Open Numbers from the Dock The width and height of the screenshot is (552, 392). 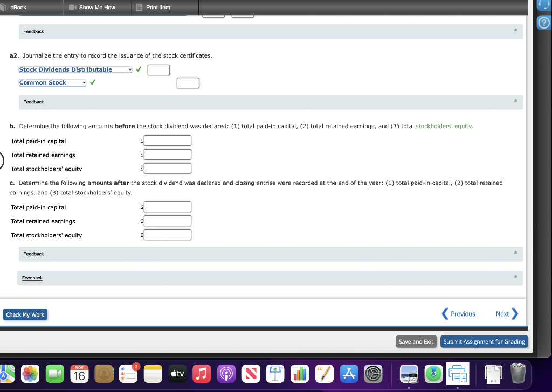300,373
